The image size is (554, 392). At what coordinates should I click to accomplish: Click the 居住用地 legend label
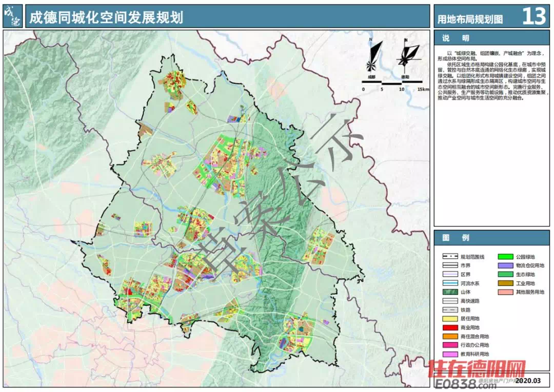click(470, 319)
